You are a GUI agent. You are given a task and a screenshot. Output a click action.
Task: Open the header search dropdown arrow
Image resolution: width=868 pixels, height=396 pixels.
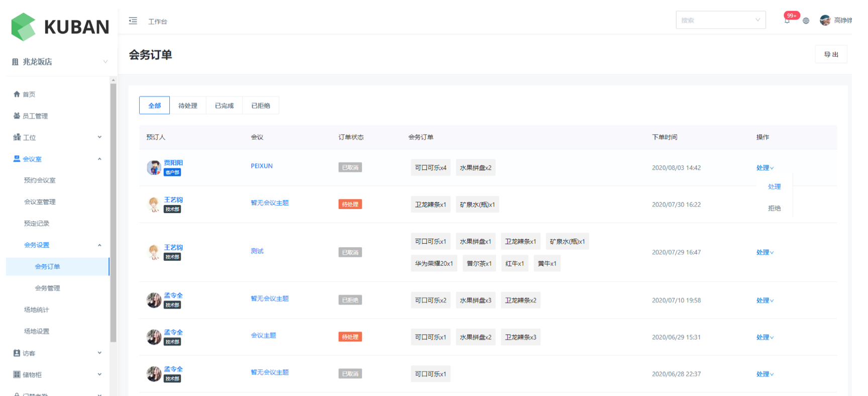757,20
